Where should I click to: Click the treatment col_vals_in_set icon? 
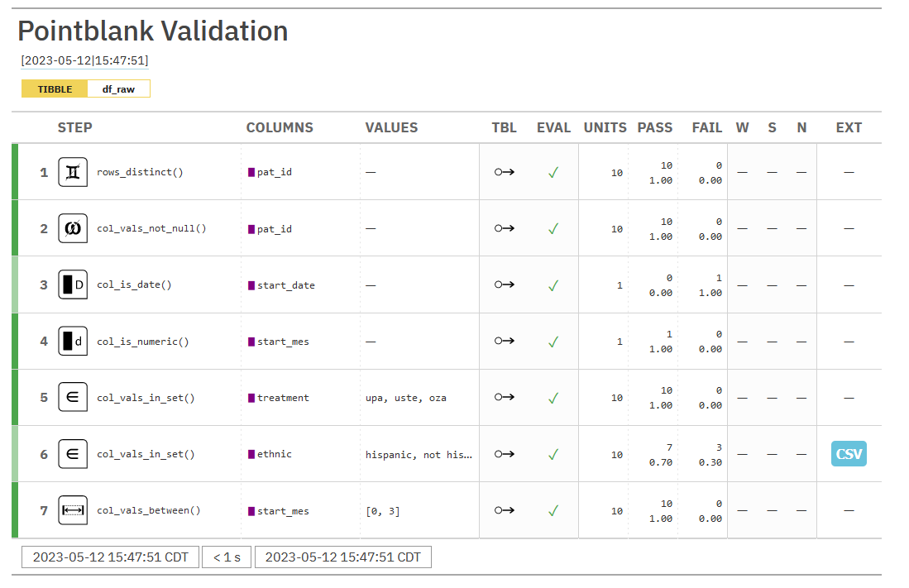(x=73, y=397)
